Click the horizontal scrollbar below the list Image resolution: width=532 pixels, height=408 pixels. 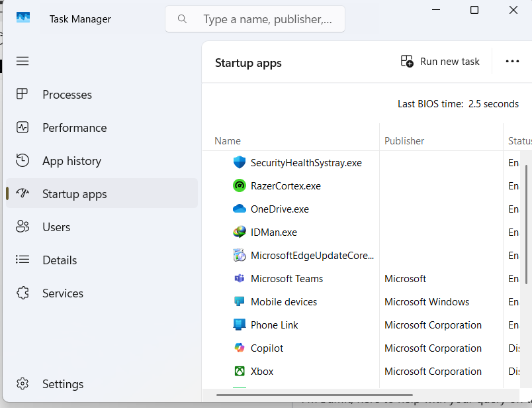[314, 395]
